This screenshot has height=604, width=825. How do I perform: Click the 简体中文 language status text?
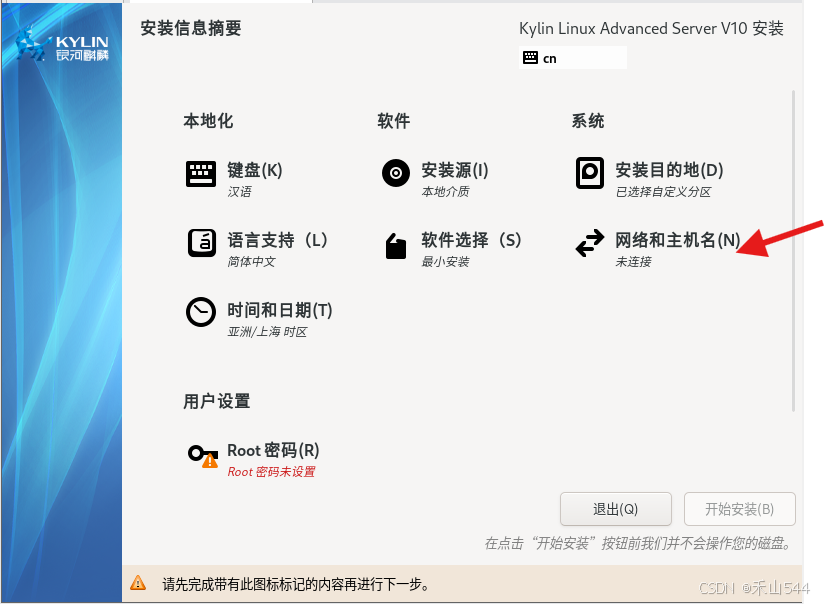pos(251,261)
